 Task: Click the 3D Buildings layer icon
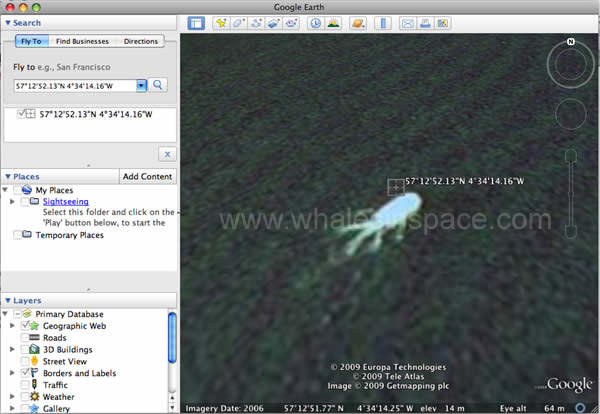[x=34, y=349]
